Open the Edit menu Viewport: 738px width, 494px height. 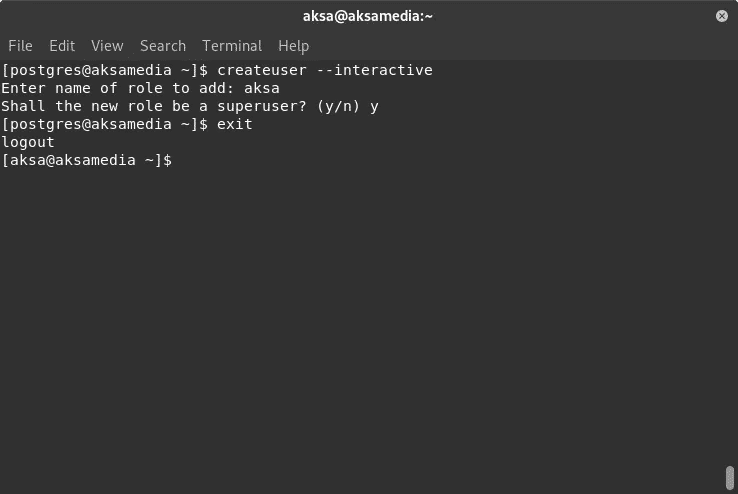click(x=62, y=46)
